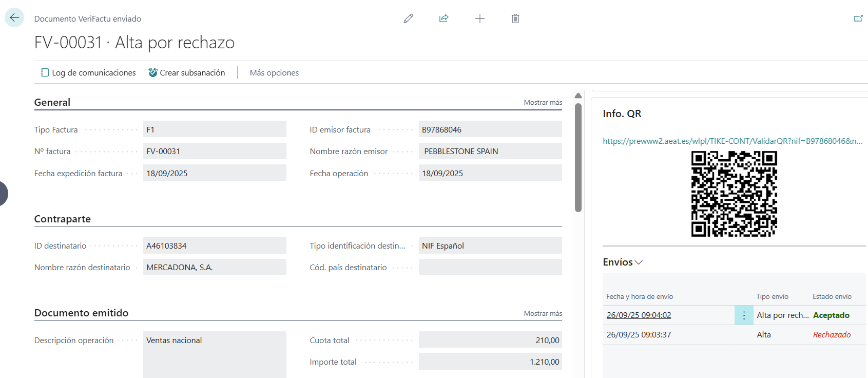Click the QR code image
This screenshot has height=378, width=868.
pyautogui.click(x=734, y=194)
